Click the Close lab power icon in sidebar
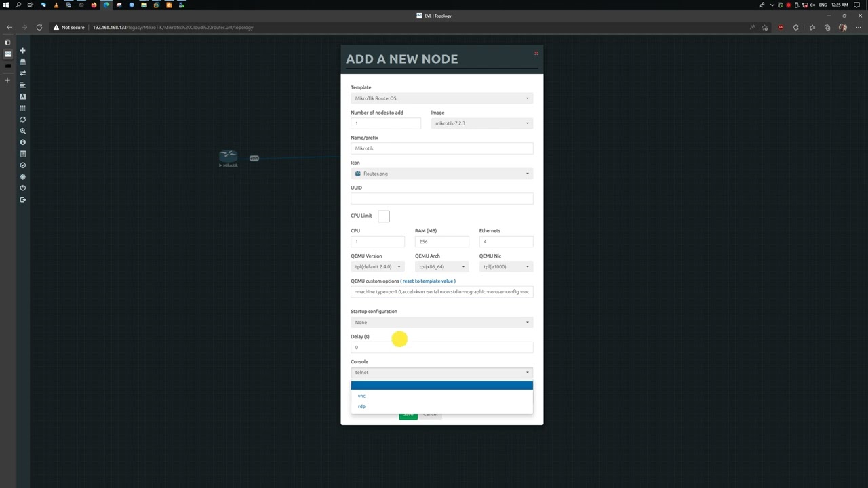 coord(22,188)
